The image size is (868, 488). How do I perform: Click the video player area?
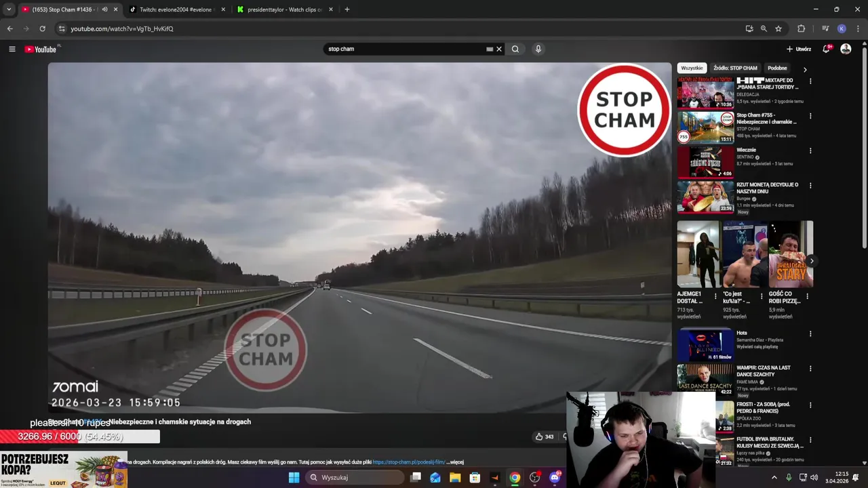tap(359, 237)
